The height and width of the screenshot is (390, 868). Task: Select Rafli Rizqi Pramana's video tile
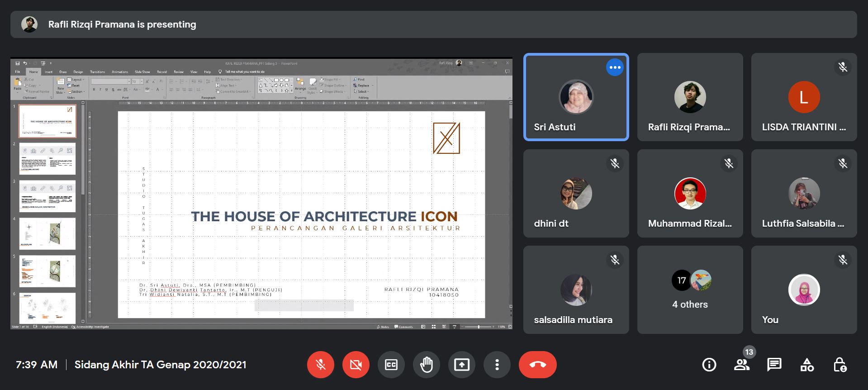coord(690,97)
